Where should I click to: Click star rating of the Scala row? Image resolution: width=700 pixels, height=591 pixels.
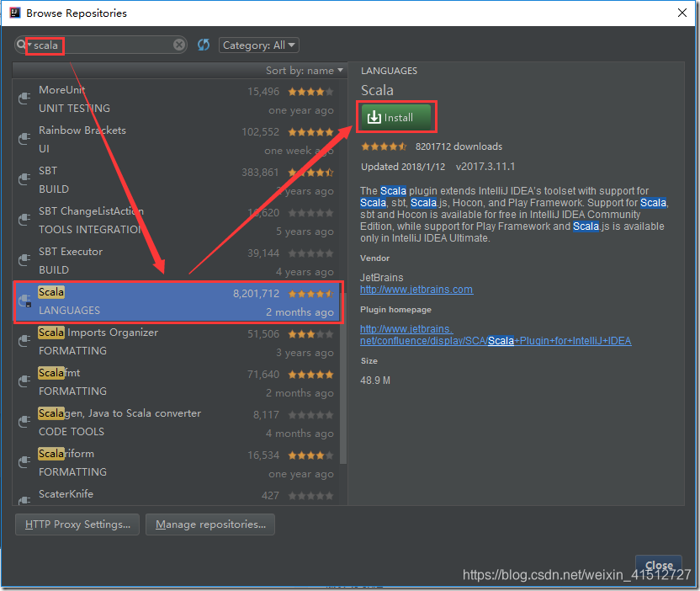point(310,294)
